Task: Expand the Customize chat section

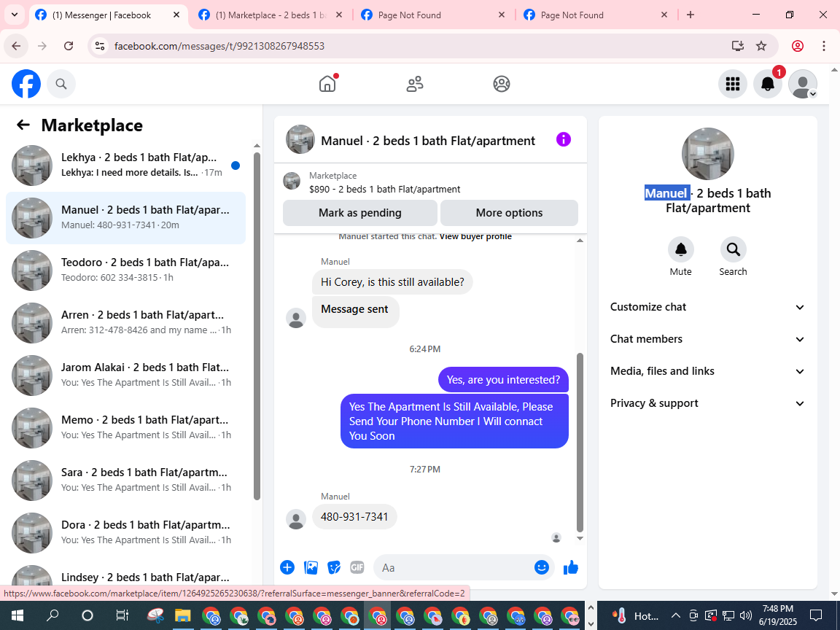Action: pyautogui.click(x=708, y=307)
